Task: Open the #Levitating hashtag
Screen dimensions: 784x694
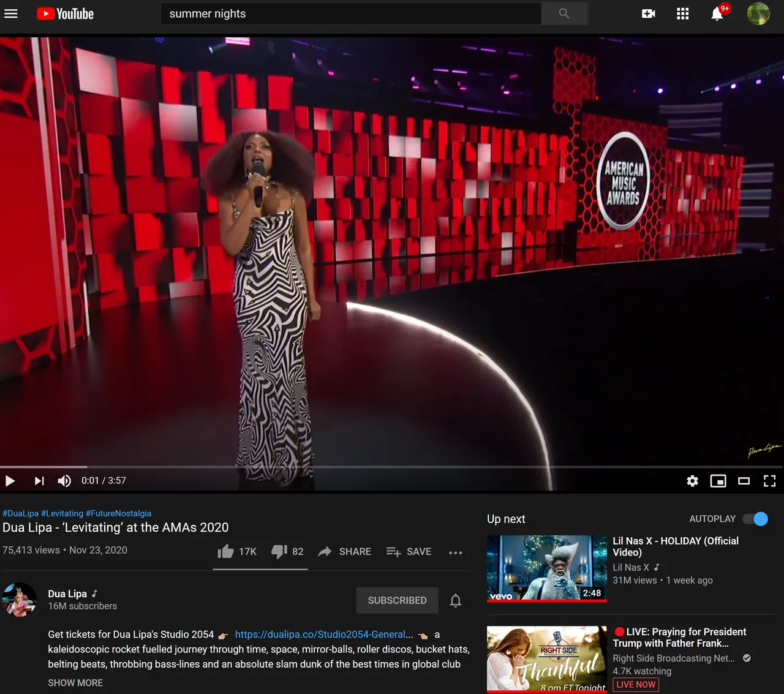Action: tap(62, 513)
